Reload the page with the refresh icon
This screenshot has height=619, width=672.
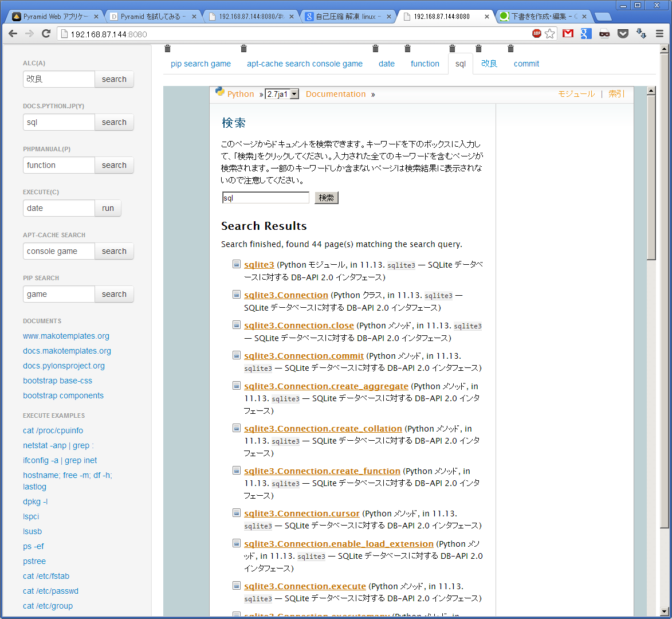[46, 33]
